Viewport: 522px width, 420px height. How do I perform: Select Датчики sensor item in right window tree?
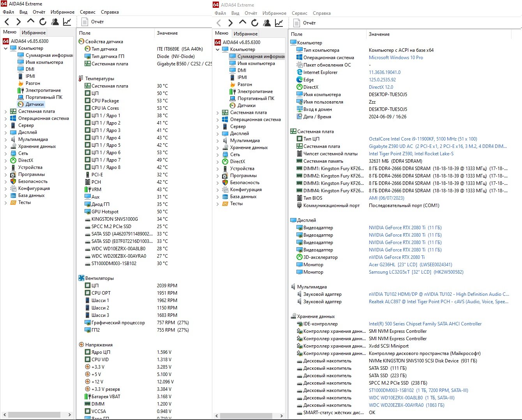pos(243,105)
